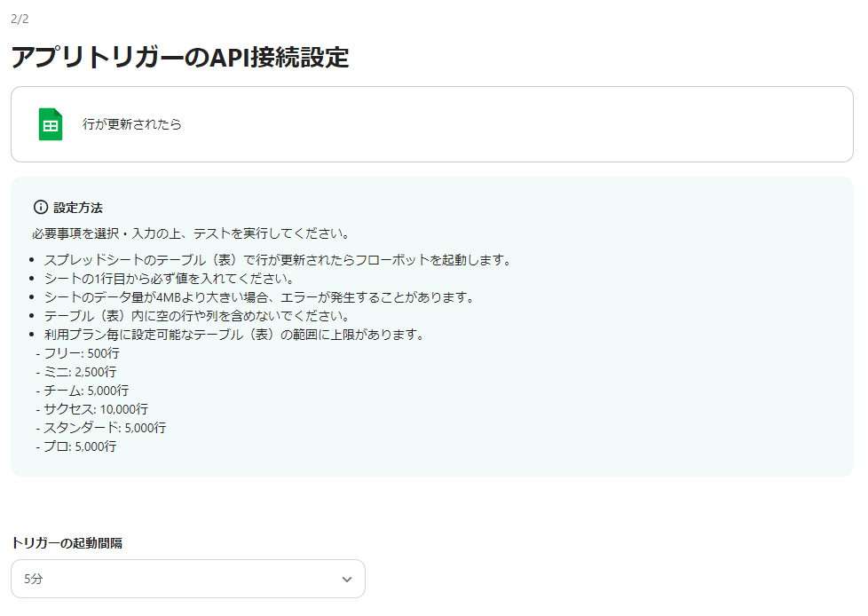Click the chevron arrow in the 5分 selector

tap(348, 578)
